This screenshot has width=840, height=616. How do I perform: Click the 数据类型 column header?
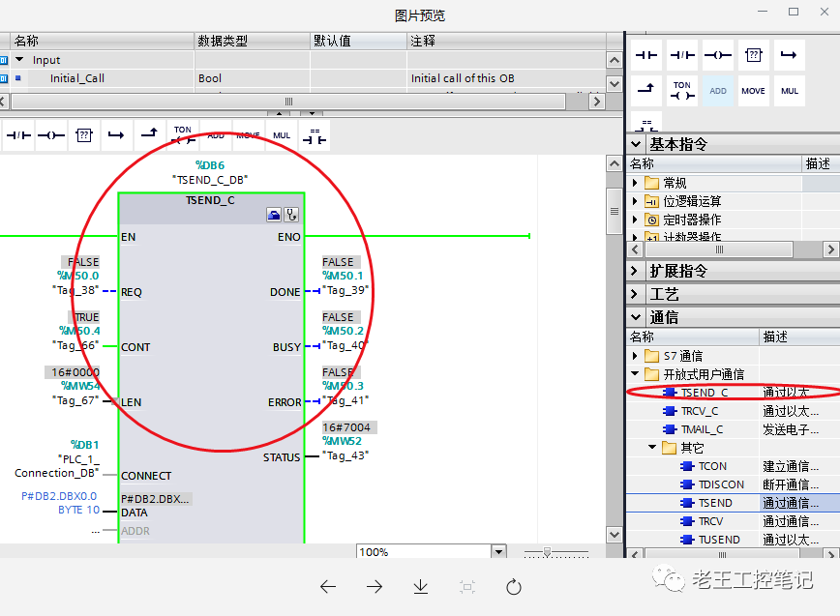252,41
